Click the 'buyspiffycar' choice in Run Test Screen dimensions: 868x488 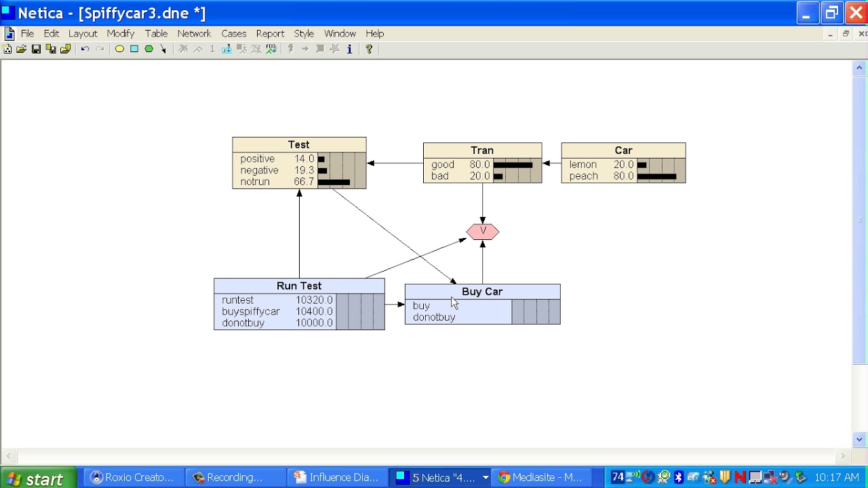pyautogui.click(x=251, y=311)
